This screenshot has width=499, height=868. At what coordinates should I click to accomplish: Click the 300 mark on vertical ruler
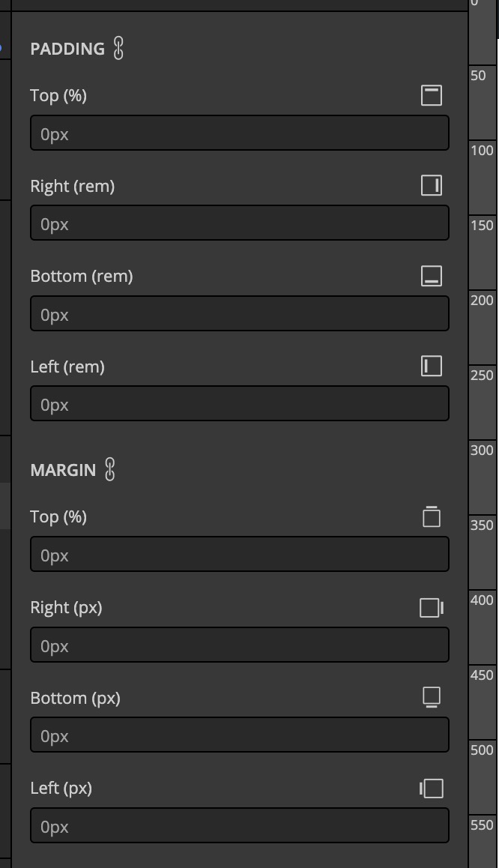482,450
